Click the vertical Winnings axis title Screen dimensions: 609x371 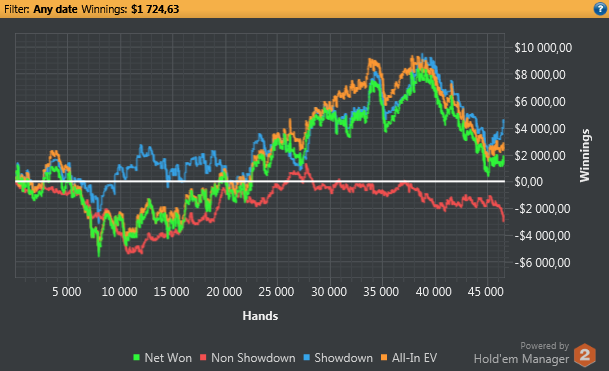pyautogui.click(x=585, y=155)
